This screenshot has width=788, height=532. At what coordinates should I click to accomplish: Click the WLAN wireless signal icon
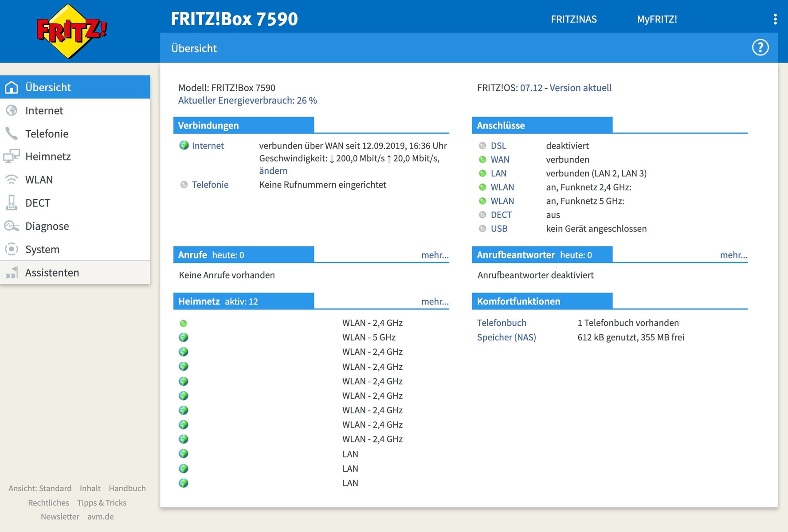coord(12,180)
